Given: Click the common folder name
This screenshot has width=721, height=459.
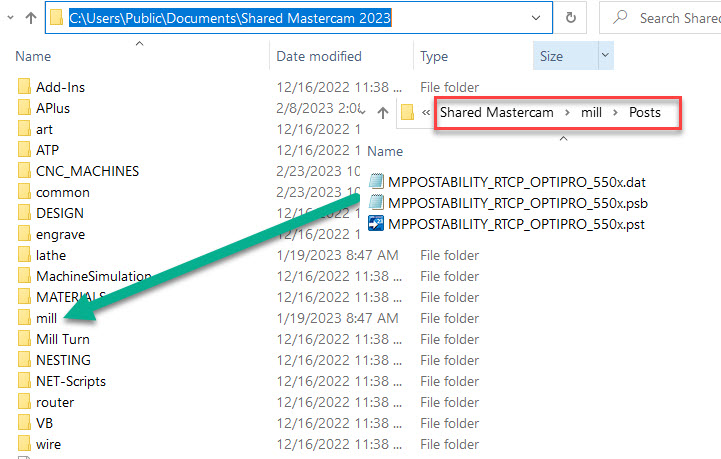Looking at the screenshot, I should tap(63, 192).
